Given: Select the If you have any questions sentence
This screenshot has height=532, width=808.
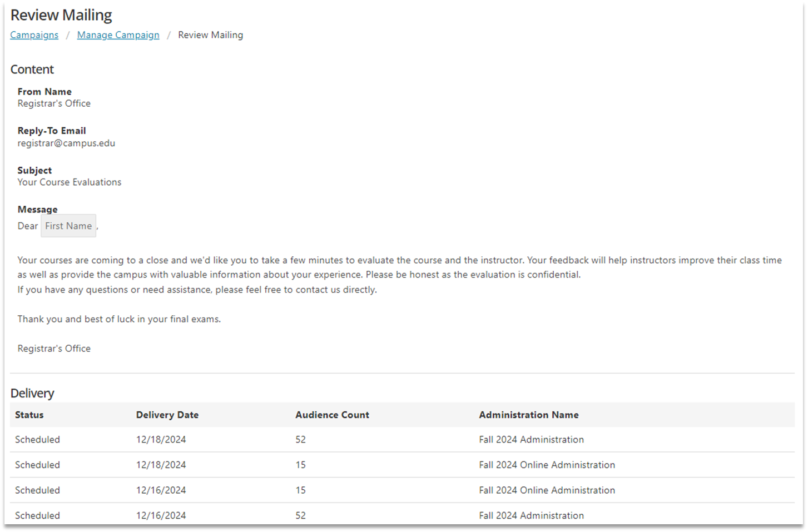Looking at the screenshot, I should [197, 290].
